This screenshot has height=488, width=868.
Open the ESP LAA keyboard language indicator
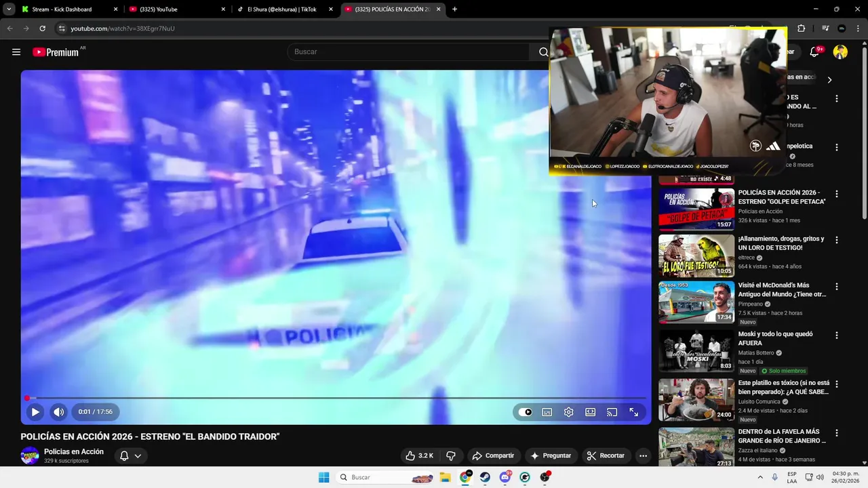click(x=792, y=477)
